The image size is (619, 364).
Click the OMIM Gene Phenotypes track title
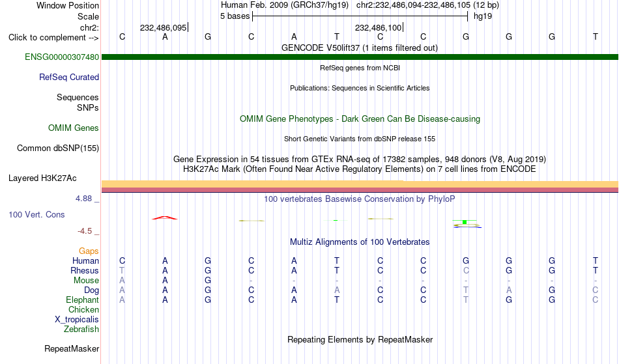click(360, 119)
